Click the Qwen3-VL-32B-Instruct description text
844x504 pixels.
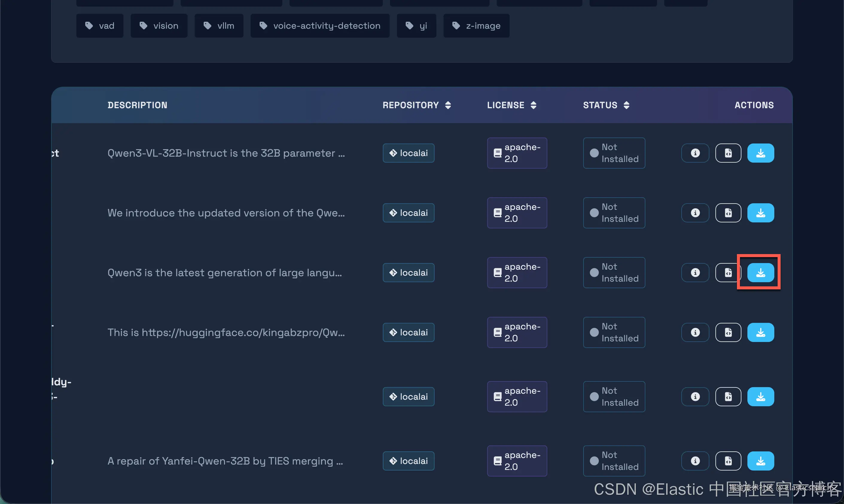point(226,153)
